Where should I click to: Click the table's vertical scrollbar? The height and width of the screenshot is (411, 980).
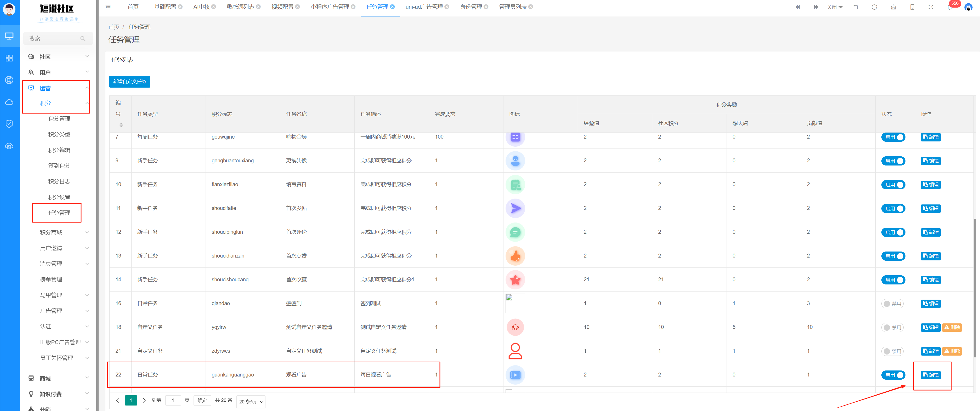(975, 288)
